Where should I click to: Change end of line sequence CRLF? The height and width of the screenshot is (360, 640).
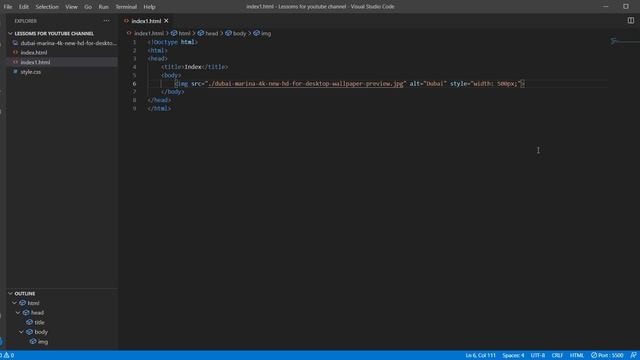tap(557, 356)
